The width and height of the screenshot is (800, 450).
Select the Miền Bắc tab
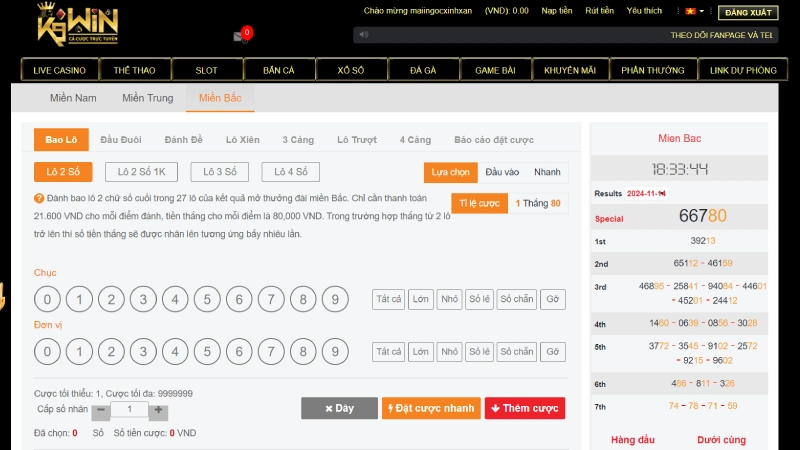220,98
